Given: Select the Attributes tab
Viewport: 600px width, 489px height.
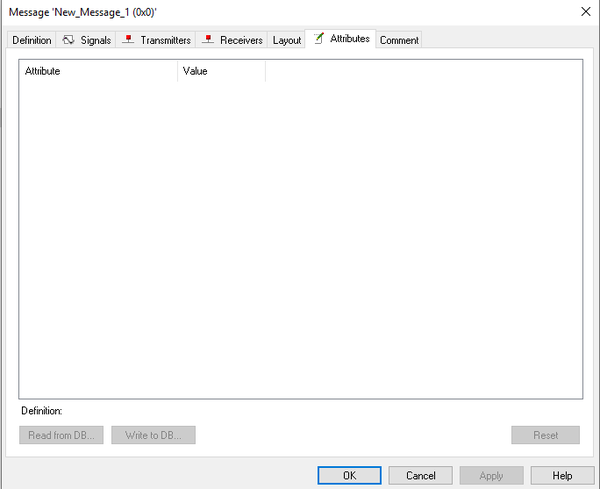Looking at the screenshot, I should (x=341, y=39).
